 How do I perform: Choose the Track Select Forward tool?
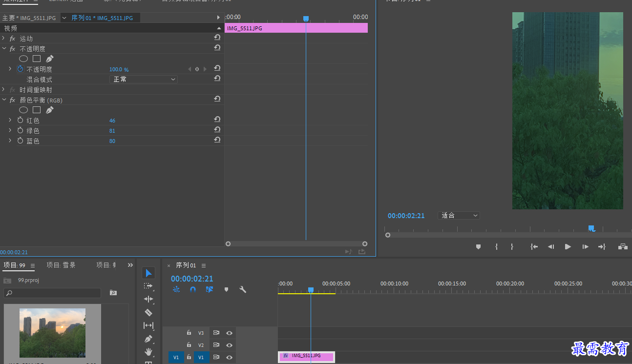148,286
